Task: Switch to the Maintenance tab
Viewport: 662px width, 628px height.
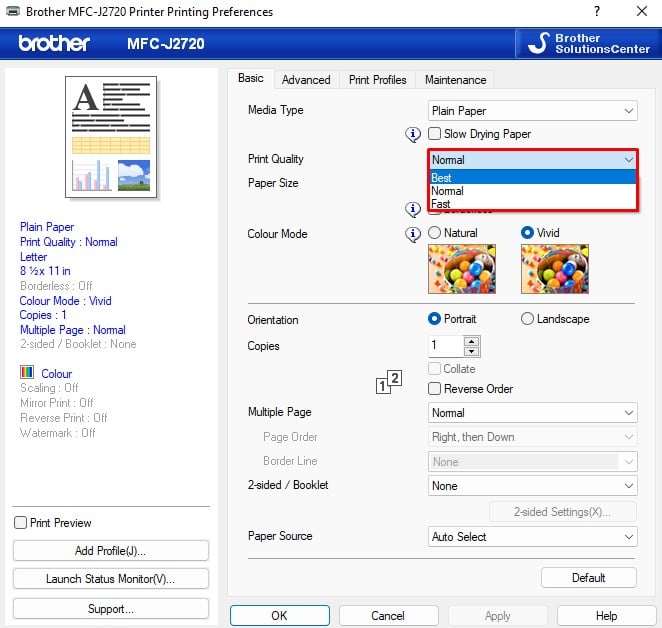Action: coord(455,80)
